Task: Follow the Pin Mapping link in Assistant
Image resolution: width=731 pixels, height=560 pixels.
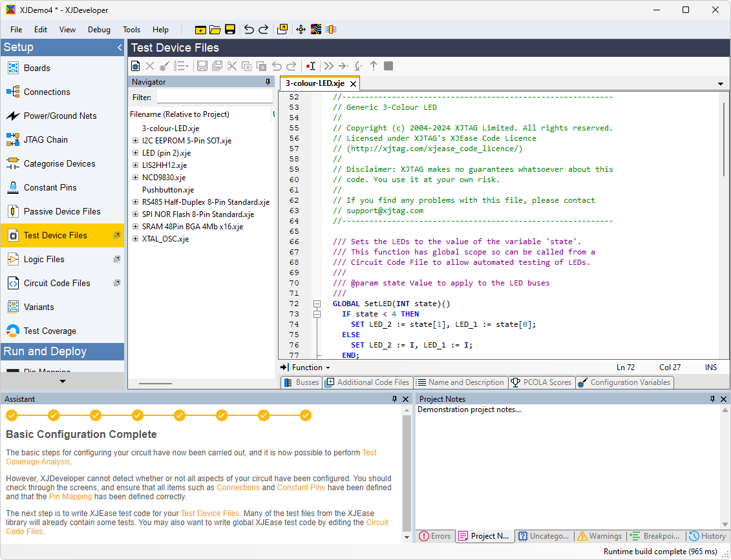Action: pyautogui.click(x=71, y=497)
